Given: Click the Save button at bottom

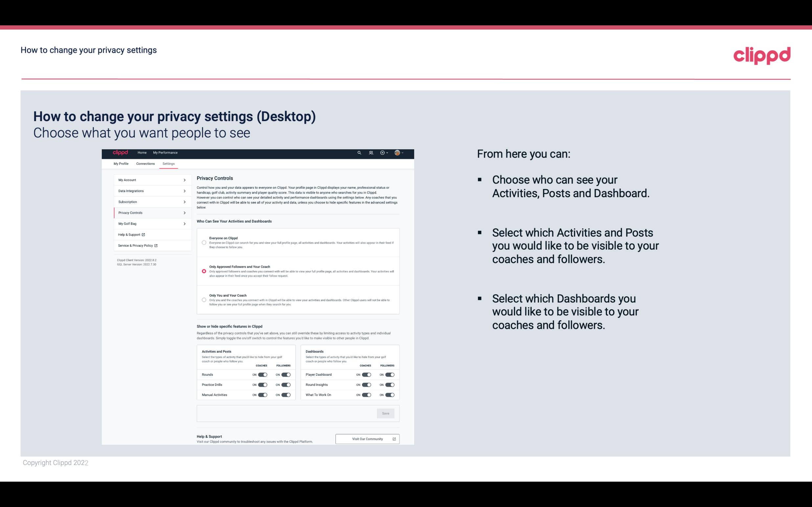Looking at the screenshot, I should (x=386, y=413).
